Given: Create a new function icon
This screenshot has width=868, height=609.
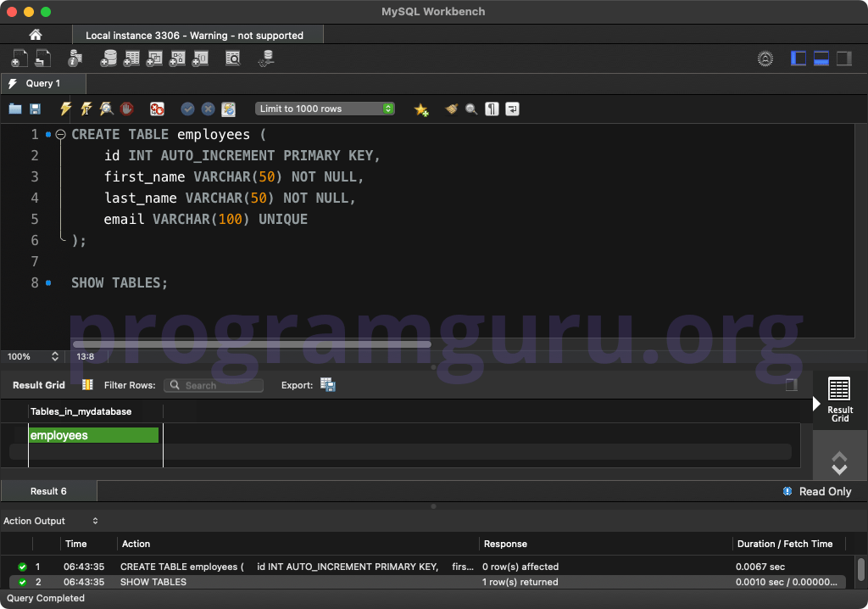Looking at the screenshot, I should [x=200, y=59].
